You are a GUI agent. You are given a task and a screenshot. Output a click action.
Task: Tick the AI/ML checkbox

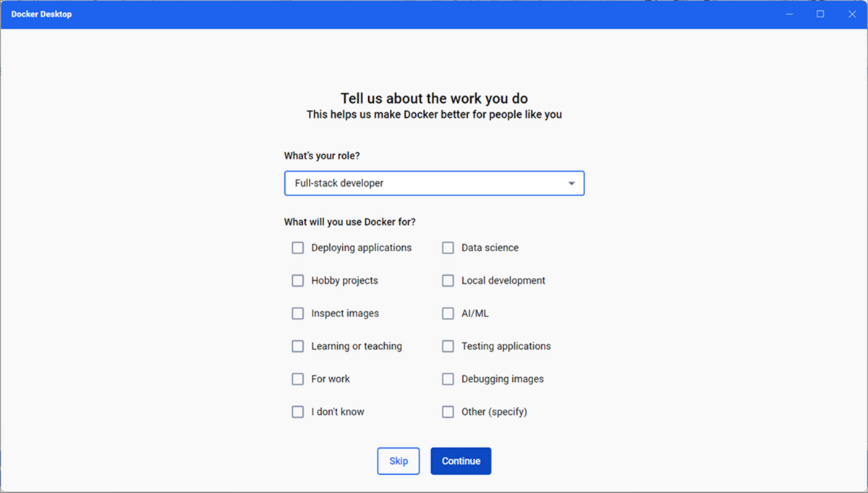[x=448, y=313]
